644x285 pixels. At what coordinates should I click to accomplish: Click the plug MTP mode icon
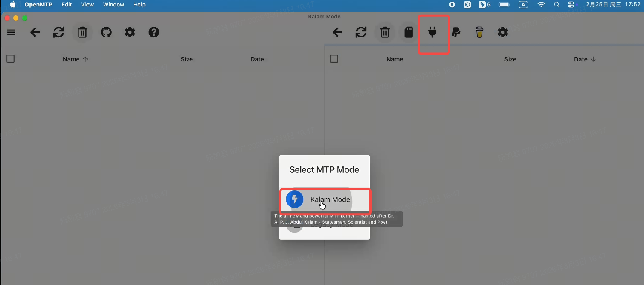(433, 32)
